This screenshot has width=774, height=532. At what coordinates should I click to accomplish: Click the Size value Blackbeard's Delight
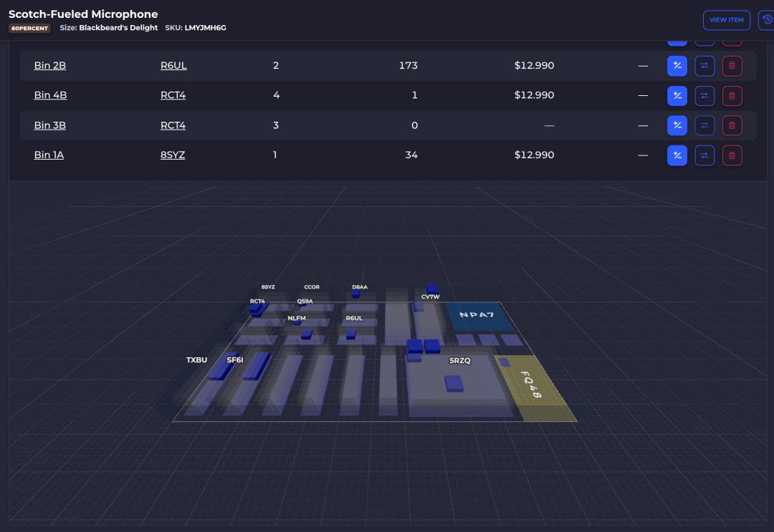tap(118, 28)
